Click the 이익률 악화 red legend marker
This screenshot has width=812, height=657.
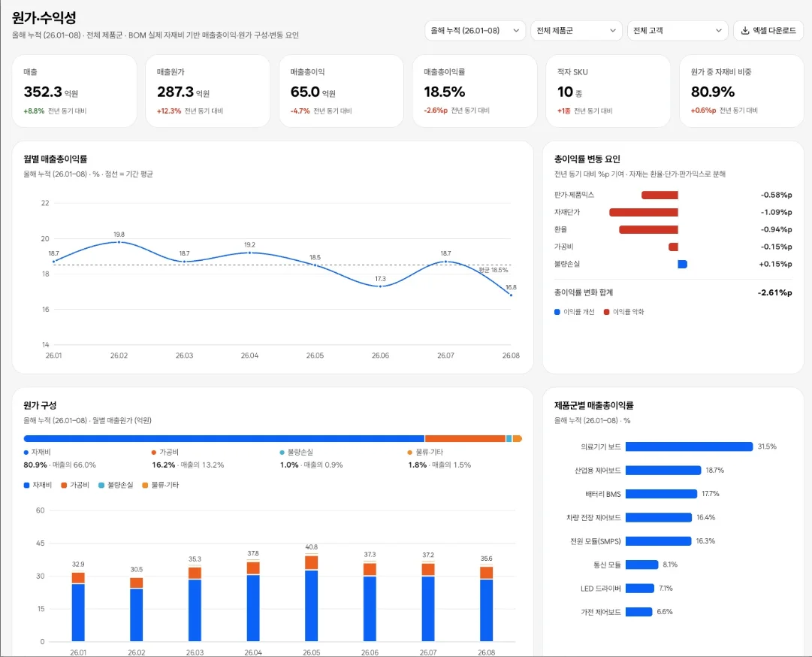[606, 312]
